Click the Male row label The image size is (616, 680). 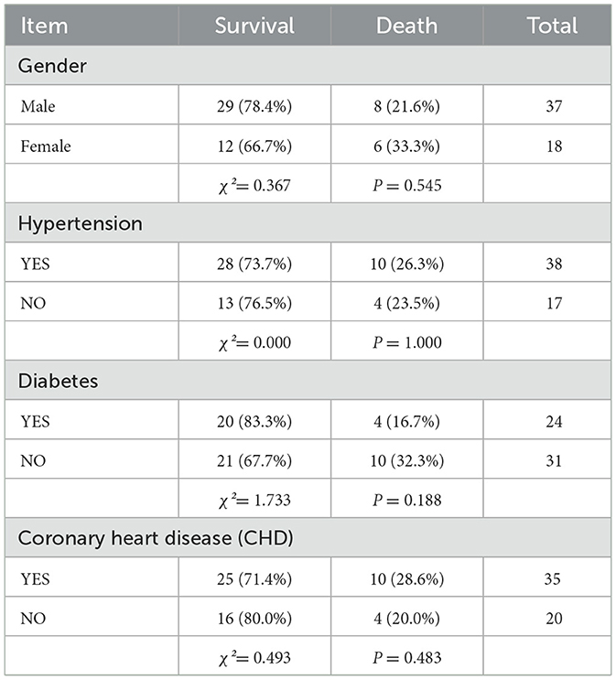point(38,106)
